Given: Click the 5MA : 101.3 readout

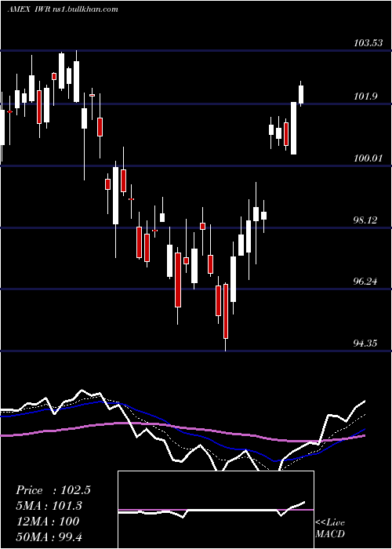Looking at the screenshot, I should (49, 506).
